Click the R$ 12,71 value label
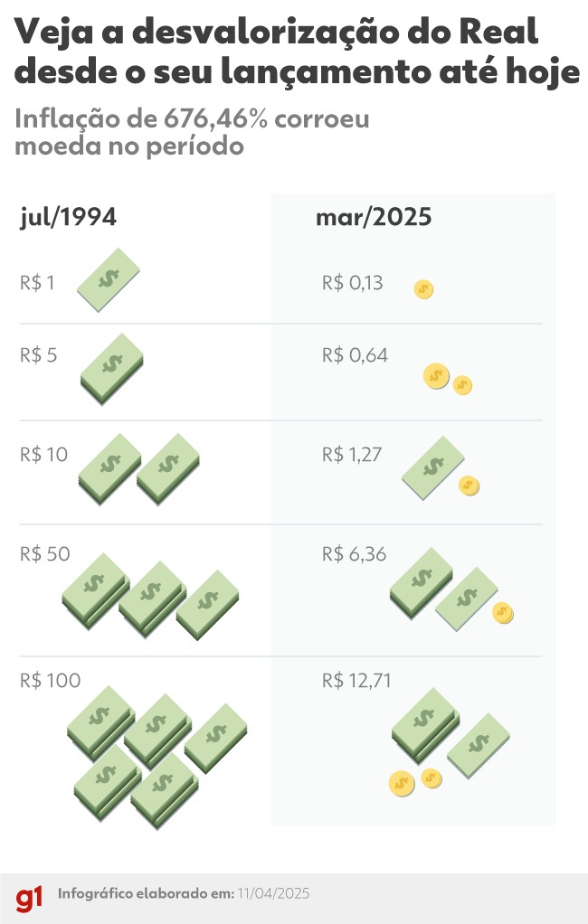588x924 pixels. pyautogui.click(x=356, y=681)
